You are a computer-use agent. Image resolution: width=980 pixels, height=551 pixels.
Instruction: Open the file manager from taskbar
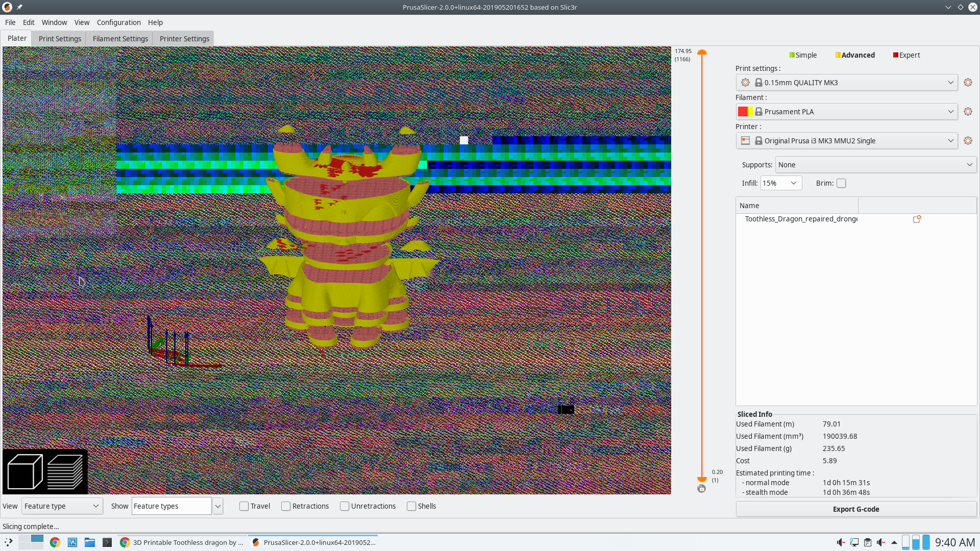[90, 542]
